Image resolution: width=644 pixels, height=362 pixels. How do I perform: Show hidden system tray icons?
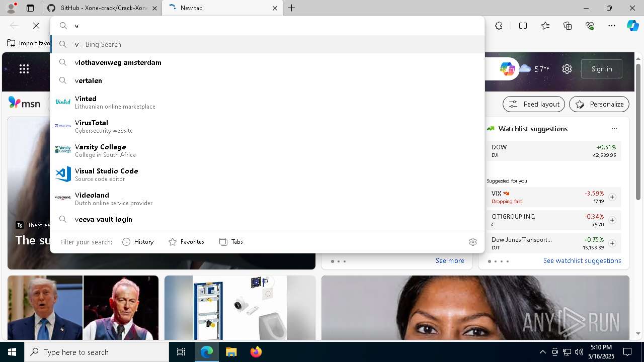(542, 352)
